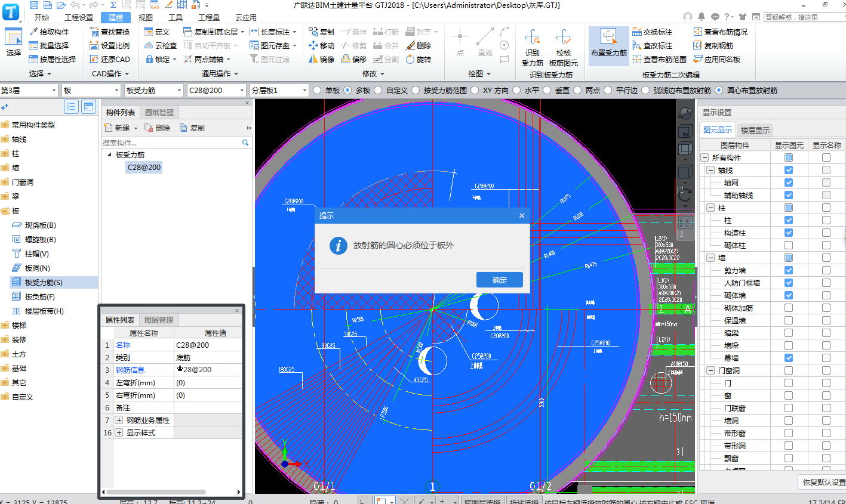This screenshot has width=846, height=504.
Task: Click 新建 new component icon
Action: tap(121, 128)
